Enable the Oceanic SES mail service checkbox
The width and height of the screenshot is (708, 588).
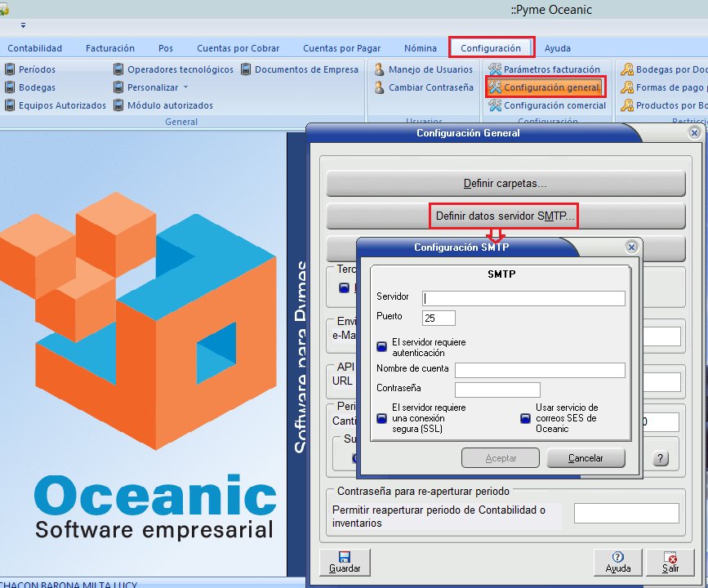(x=526, y=419)
